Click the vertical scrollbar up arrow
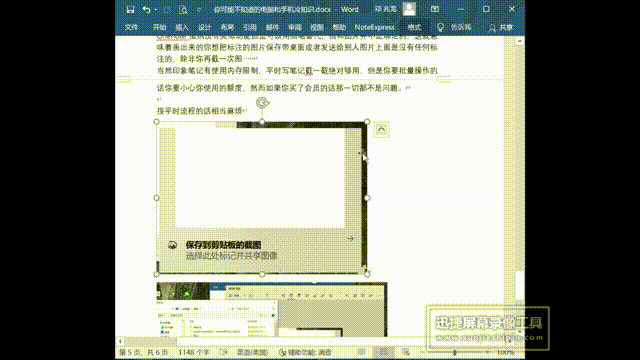Screen dimensions: 640x360 520,41
